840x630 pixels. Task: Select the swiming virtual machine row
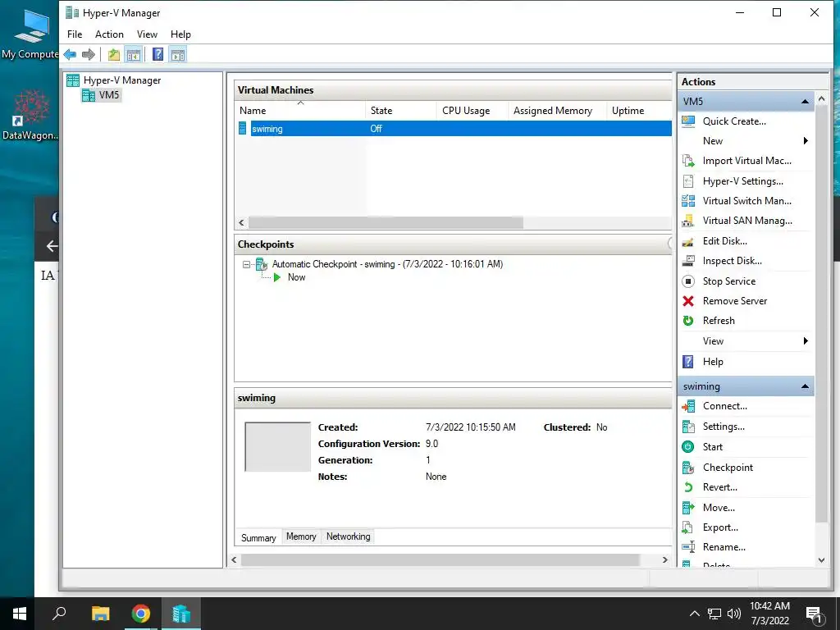point(454,129)
